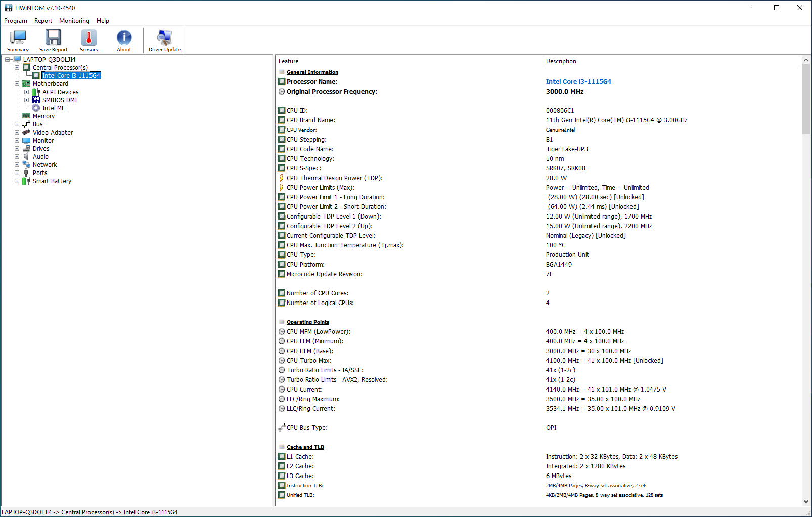Click the General Information heading
This screenshot has width=812, height=517.
(x=312, y=72)
